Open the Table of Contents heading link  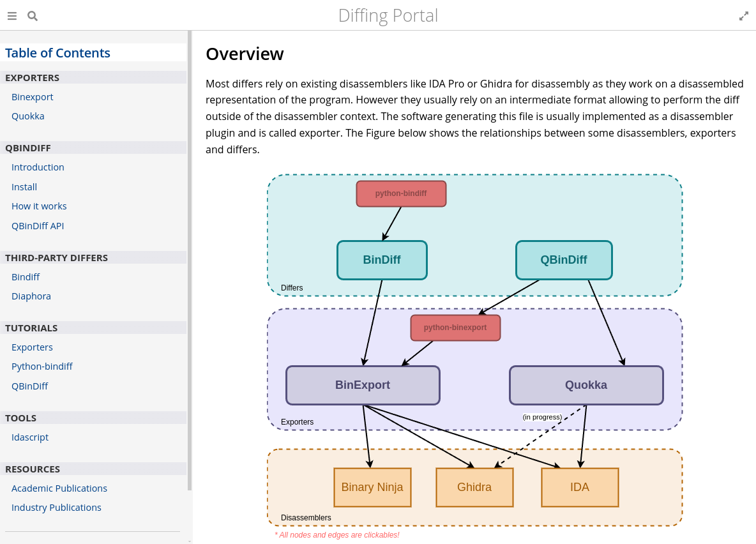pyautogui.click(x=58, y=53)
